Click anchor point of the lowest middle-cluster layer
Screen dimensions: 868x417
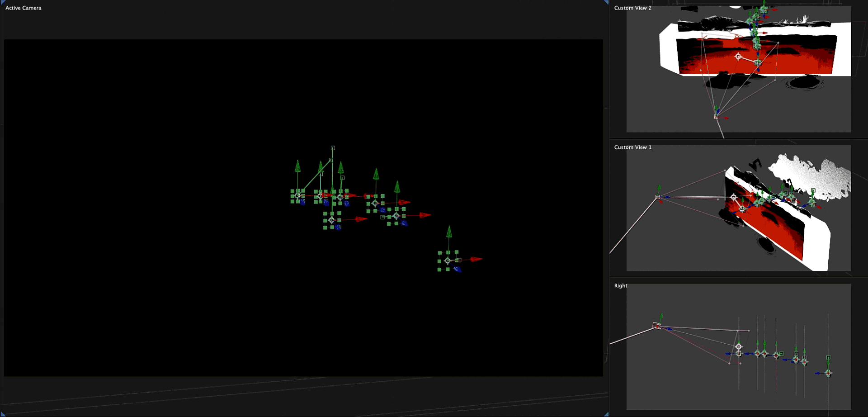(x=331, y=220)
